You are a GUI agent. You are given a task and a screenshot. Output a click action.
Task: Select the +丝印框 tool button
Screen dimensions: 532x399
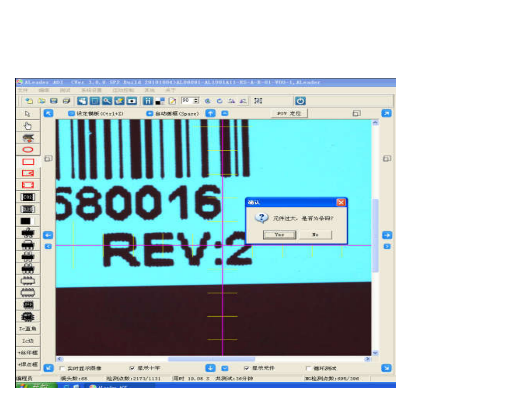tap(28, 353)
